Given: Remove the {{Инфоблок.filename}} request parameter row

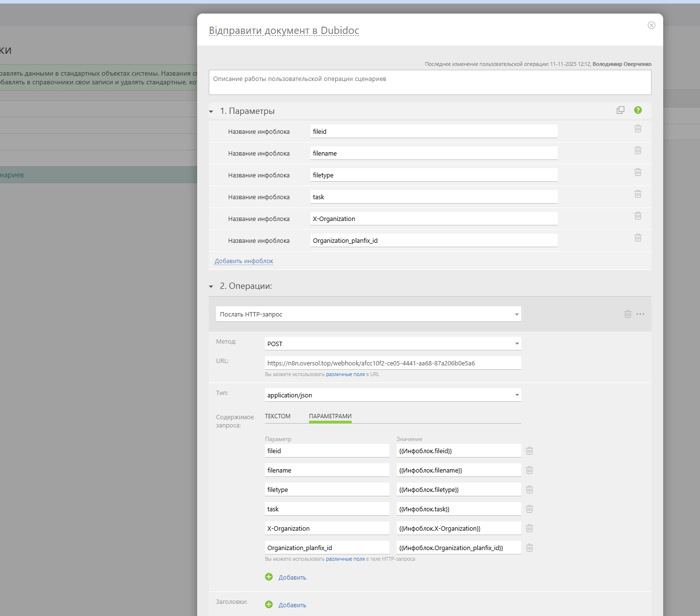Looking at the screenshot, I should [529, 470].
